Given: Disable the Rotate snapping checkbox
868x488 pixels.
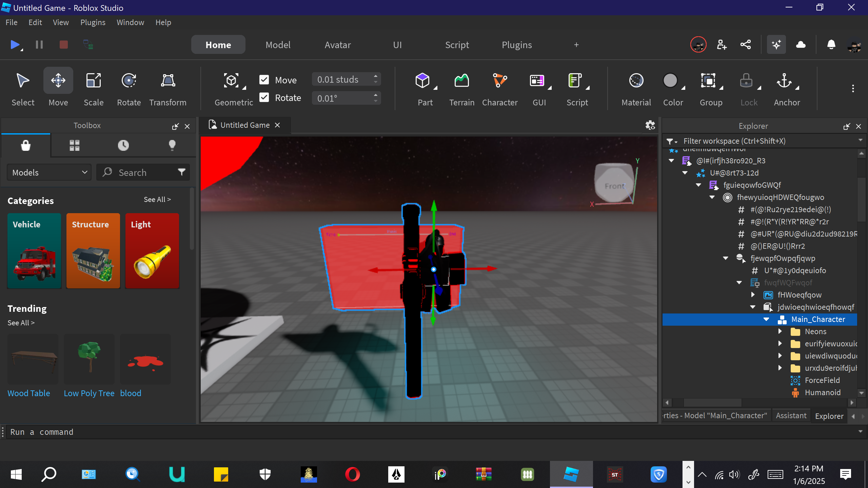Looking at the screenshot, I should (264, 98).
